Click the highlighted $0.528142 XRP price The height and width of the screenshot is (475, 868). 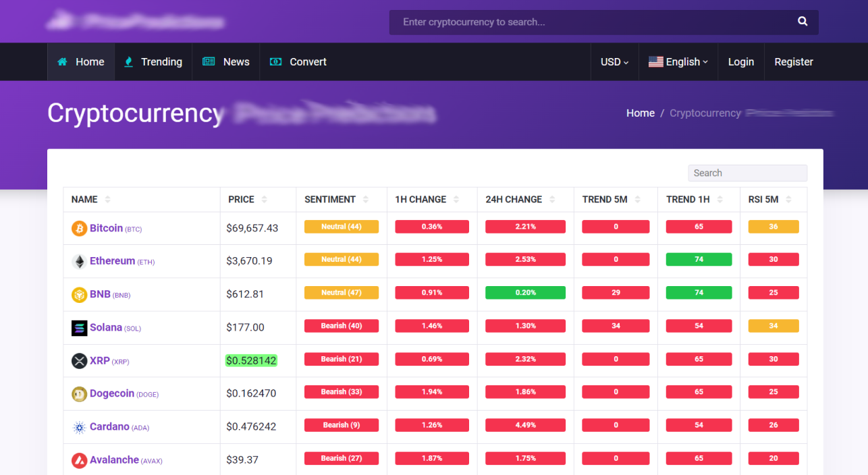(251, 361)
